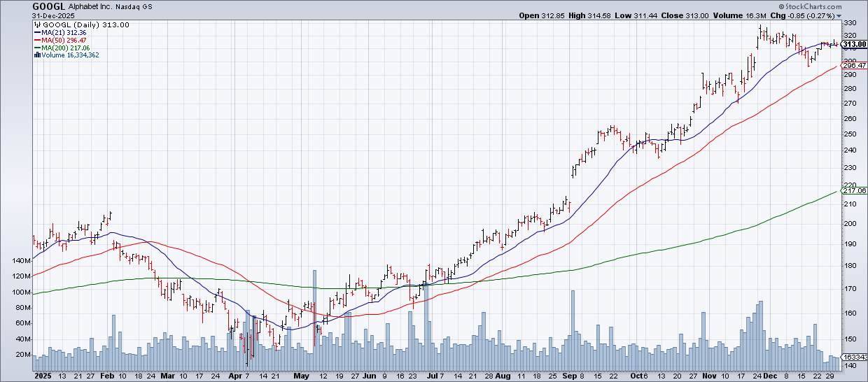
Task: Click the Close 313.00 value in header
Action: click(x=677, y=15)
